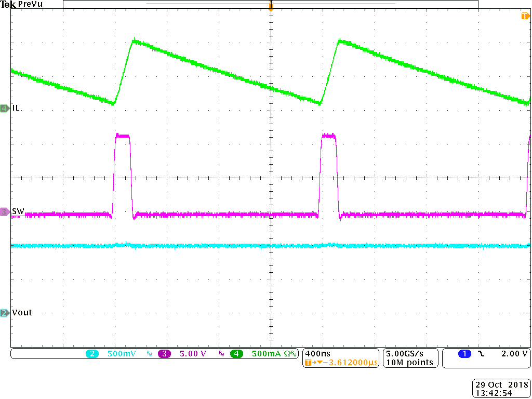The image size is (532, 399).
Task: Click the channel 2 Vout ground marker
Action: [x=5, y=313]
